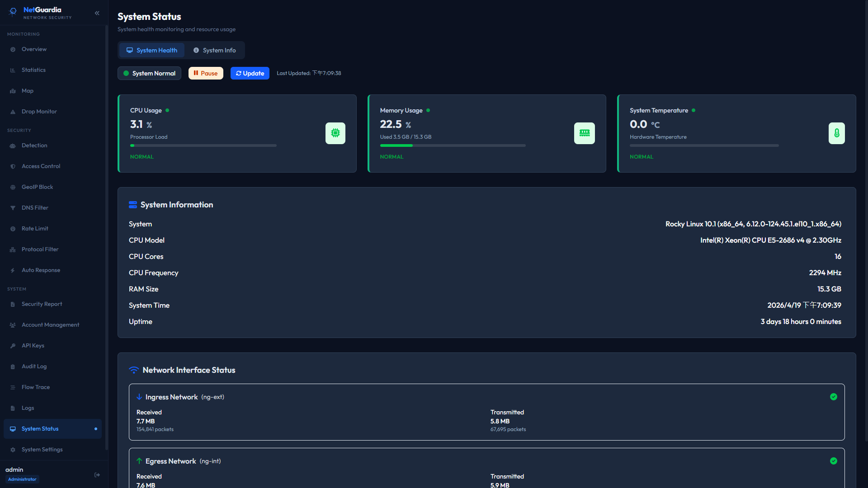The image size is (868, 488).
Task: Collapse the sidebar with double-chevron icon
Action: [97, 13]
